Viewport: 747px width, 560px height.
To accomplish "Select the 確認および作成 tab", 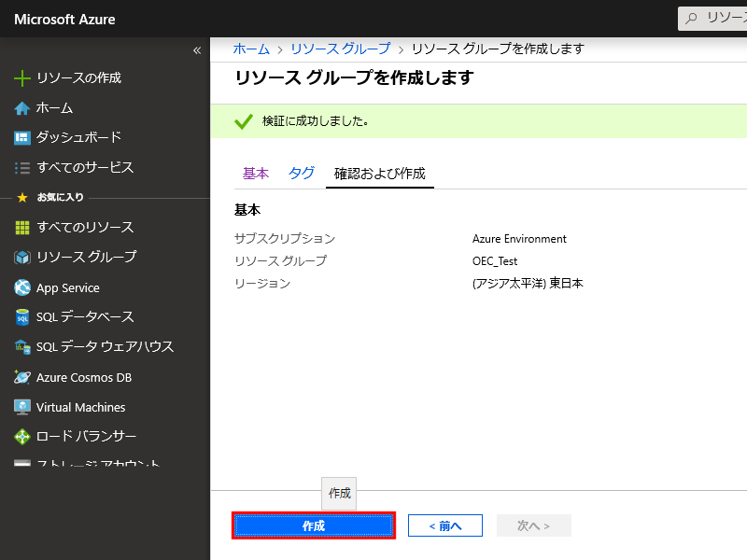I will (379, 174).
